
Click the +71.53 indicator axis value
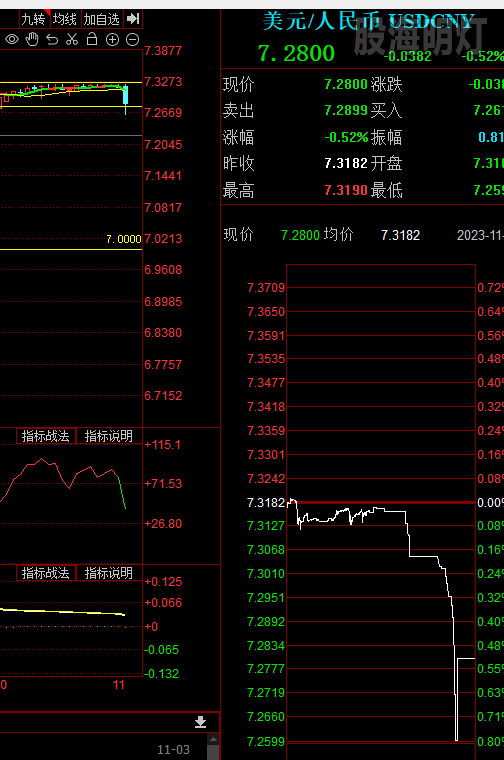click(x=163, y=484)
